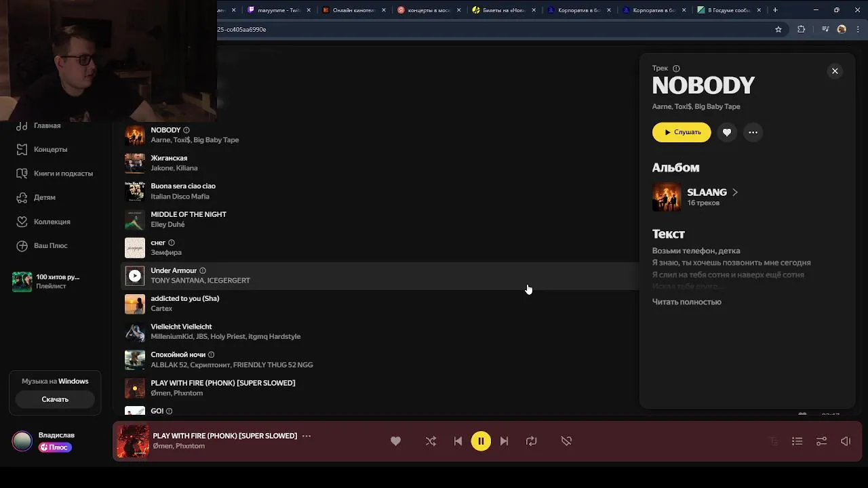Image resolution: width=868 pixels, height=488 pixels.
Task: Switch to Билеты на «Нов browser tab
Action: pyautogui.click(x=502, y=10)
